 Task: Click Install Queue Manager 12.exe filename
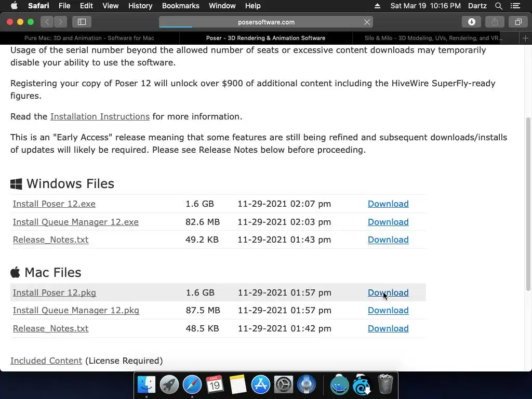tap(76, 222)
